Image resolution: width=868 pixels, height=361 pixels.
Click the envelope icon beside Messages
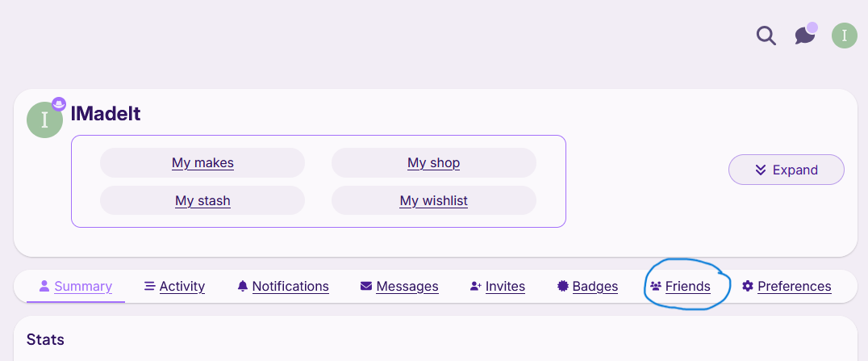(x=366, y=286)
